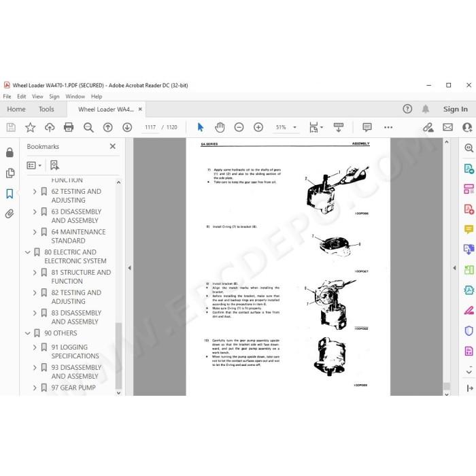Viewport: 476px width, 476px height.
Task: Expand the 91 LOGGING SPECIFICATIONS bookmark
Action: click(35, 347)
